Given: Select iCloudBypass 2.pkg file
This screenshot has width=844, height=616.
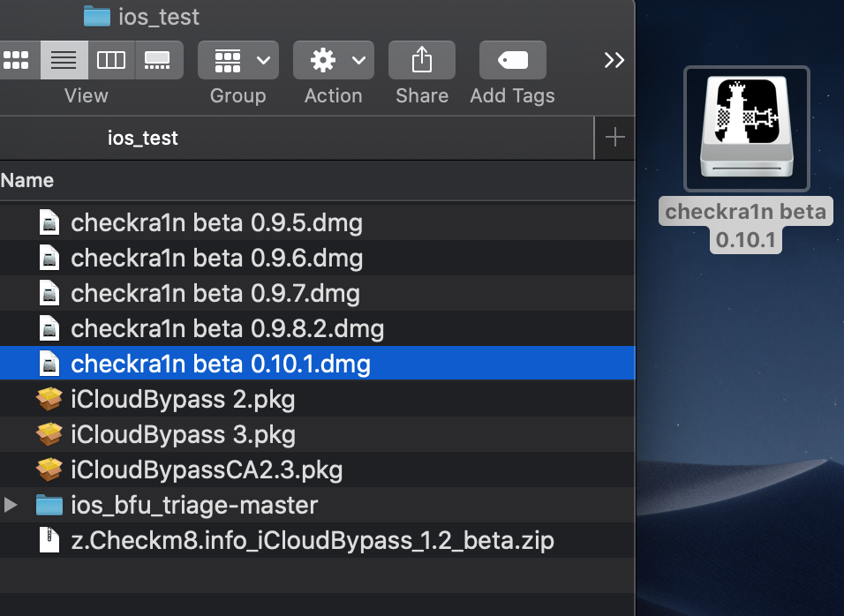Looking at the screenshot, I should [x=318, y=399].
